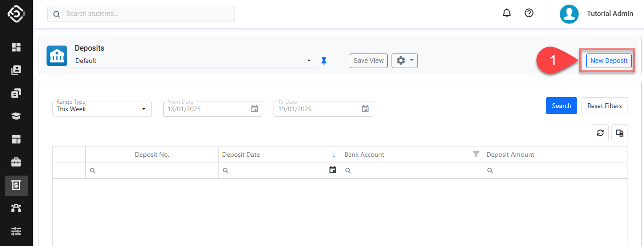Click the notifications bell icon
The image size is (644, 246).
(507, 13)
